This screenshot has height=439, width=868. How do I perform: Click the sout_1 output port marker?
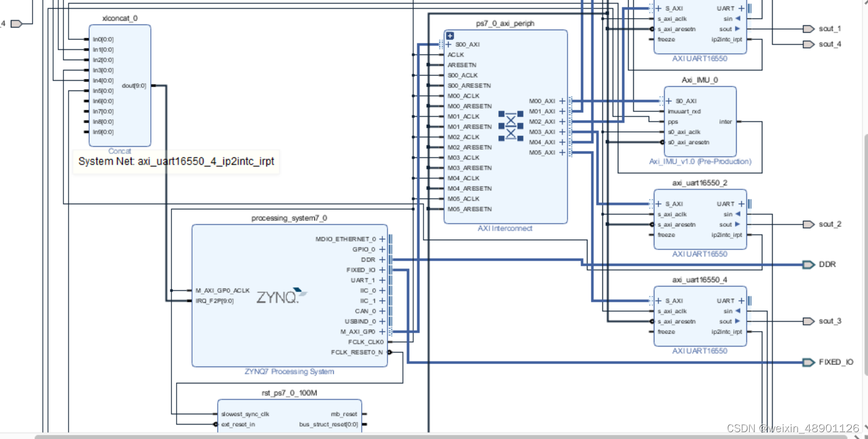pyautogui.click(x=808, y=28)
